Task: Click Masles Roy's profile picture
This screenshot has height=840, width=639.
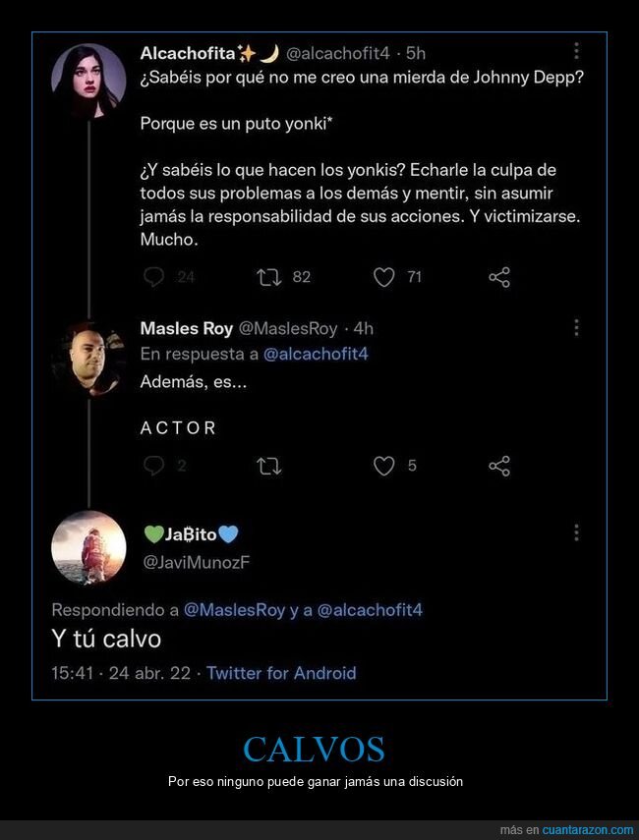Action: coord(89,356)
